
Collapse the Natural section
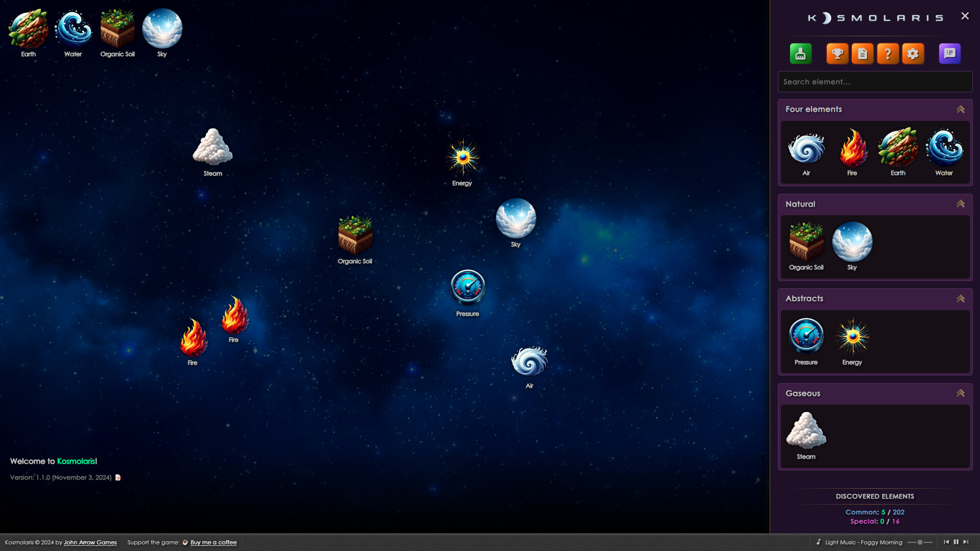coord(961,204)
